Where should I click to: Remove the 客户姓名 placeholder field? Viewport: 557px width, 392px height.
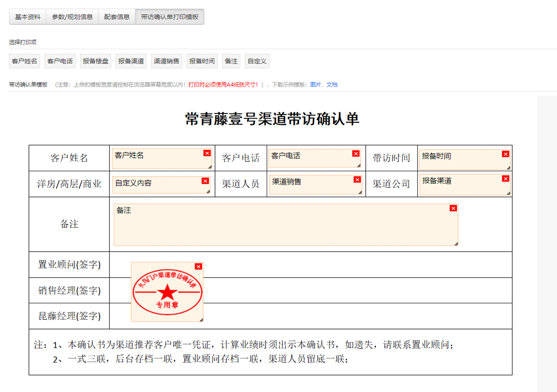[207, 153]
